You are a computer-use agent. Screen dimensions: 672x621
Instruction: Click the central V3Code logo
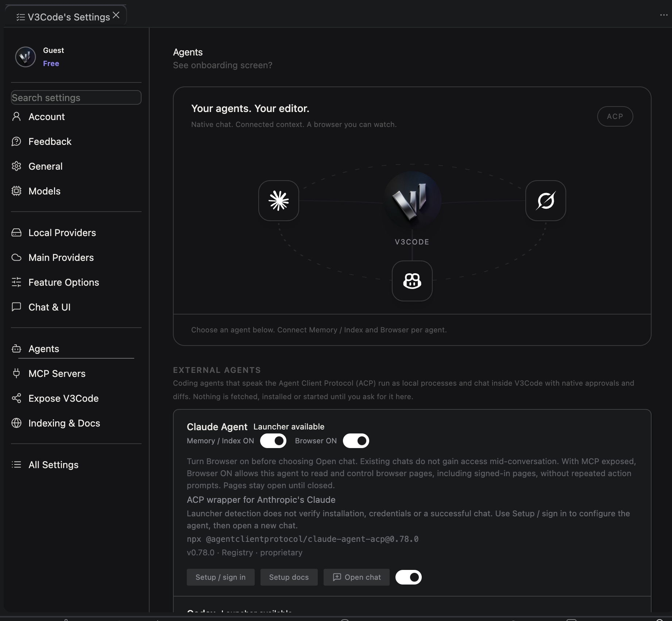(x=412, y=201)
